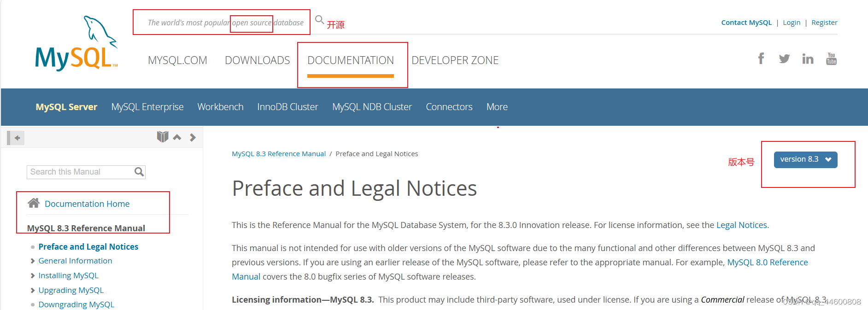Click Preface and Legal Notices breadcrumb text
The image size is (868, 310).
tap(377, 154)
